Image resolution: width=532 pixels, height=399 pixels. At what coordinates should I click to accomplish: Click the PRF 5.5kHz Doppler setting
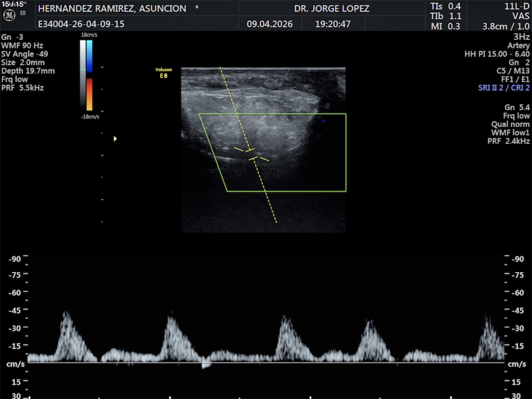click(23, 88)
